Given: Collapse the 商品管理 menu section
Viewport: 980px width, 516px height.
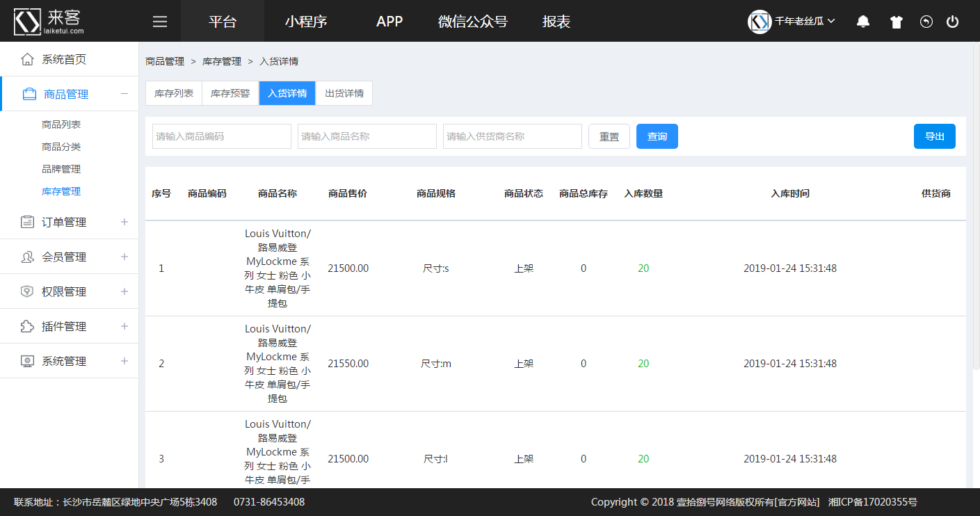Looking at the screenshot, I should coord(124,94).
